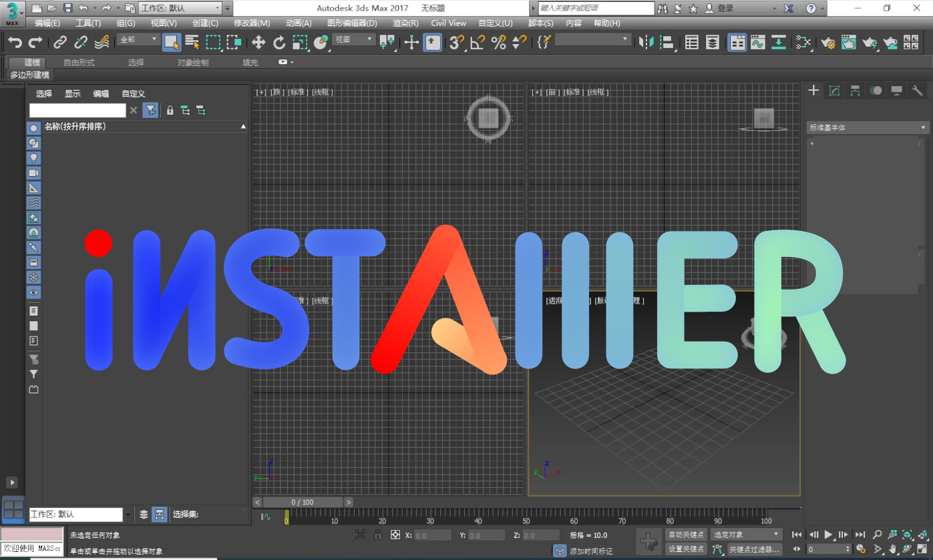
Task: Click the time slider at 0 / 100
Action: (303, 502)
